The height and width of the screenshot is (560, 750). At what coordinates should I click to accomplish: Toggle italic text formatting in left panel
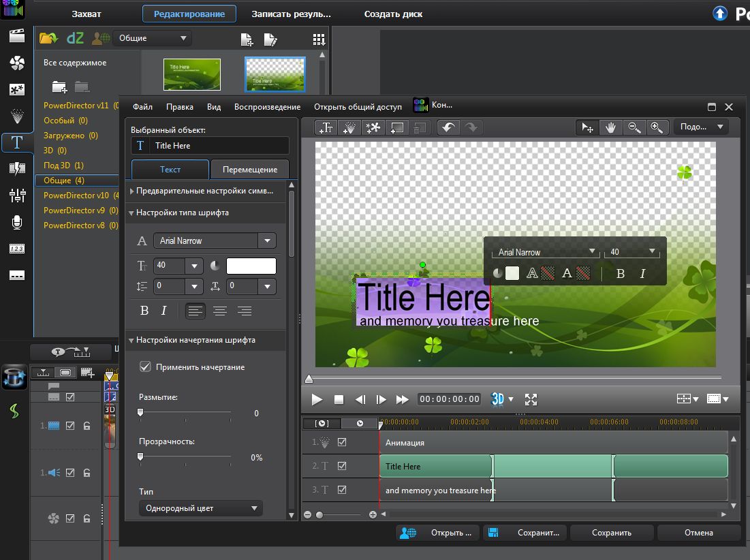[163, 311]
